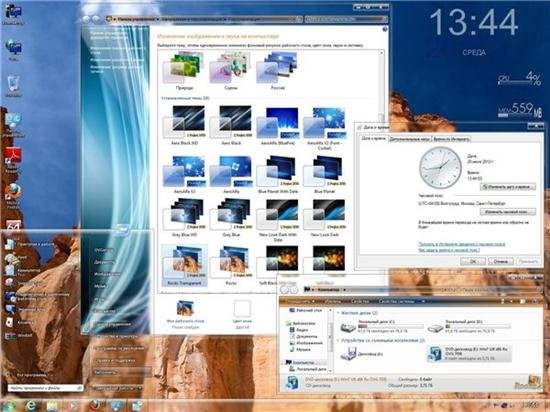Apply the Grey Blue theme
This screenshot has width=550, height=412.
click(x=231, y=217)
